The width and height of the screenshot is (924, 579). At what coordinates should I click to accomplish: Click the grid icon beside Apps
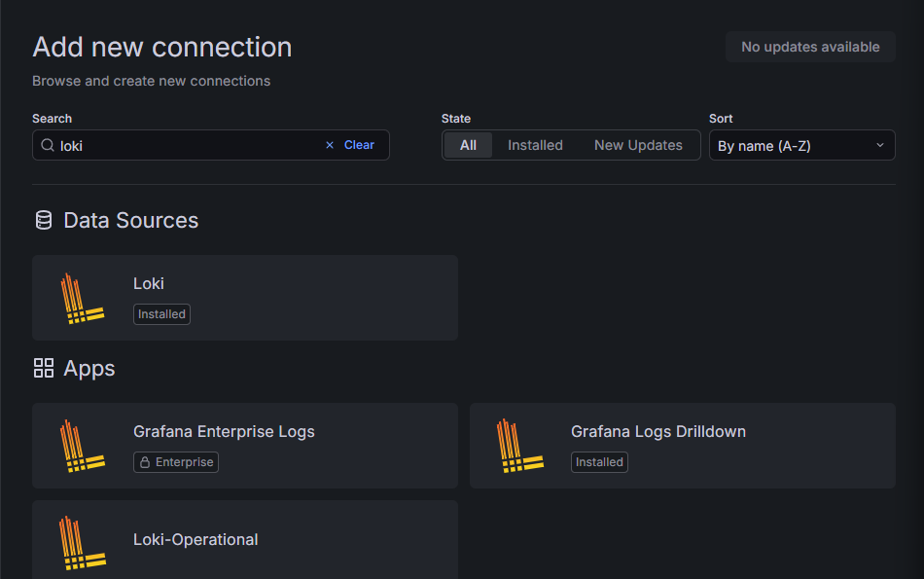coord(44,368)
